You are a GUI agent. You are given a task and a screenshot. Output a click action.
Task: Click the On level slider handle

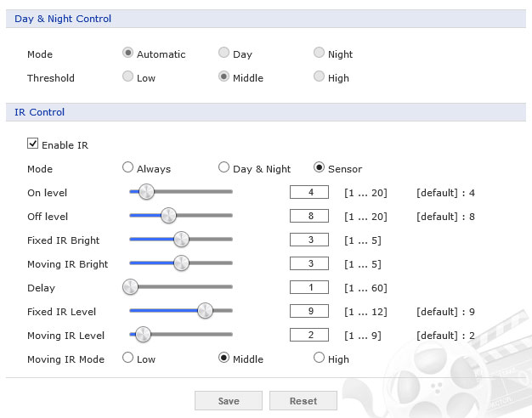click(146, 192)
